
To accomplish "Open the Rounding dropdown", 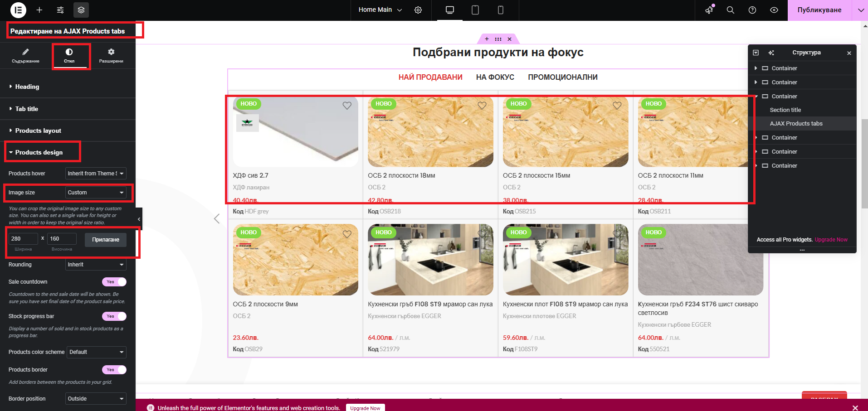I will point(96,265).
